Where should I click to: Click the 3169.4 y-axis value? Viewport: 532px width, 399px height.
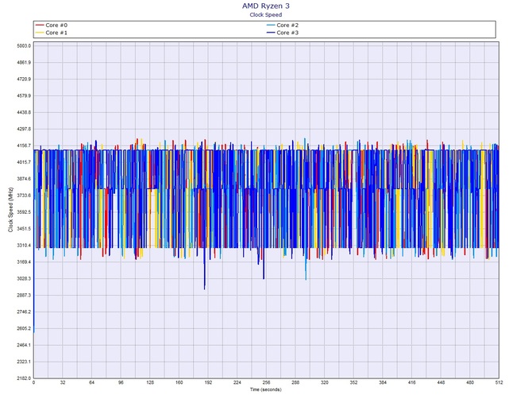click(x=24, y=262)
